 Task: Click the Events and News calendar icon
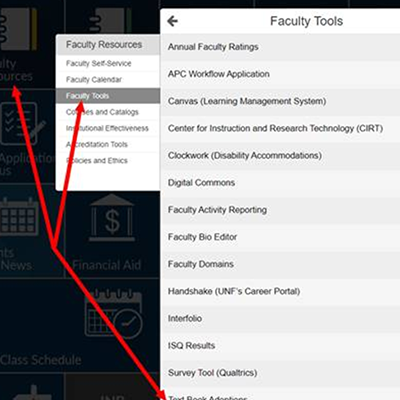coord(19,217)
